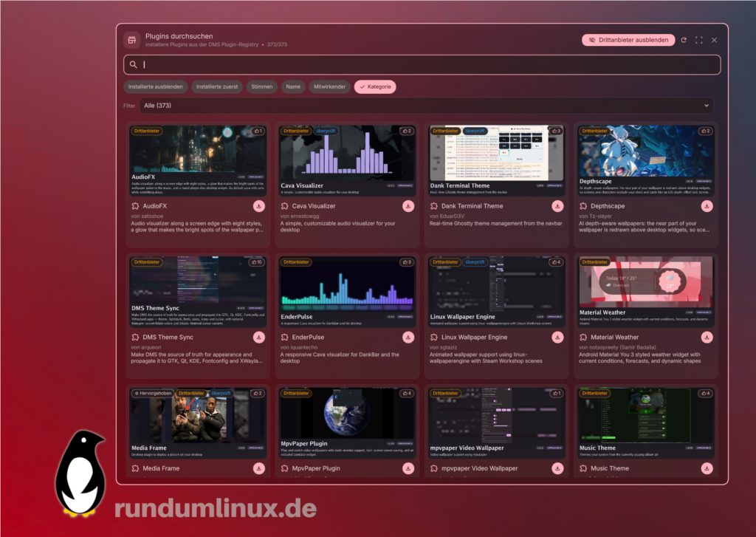
Task: Sort plugins by Name
Action: coord(293,87)
